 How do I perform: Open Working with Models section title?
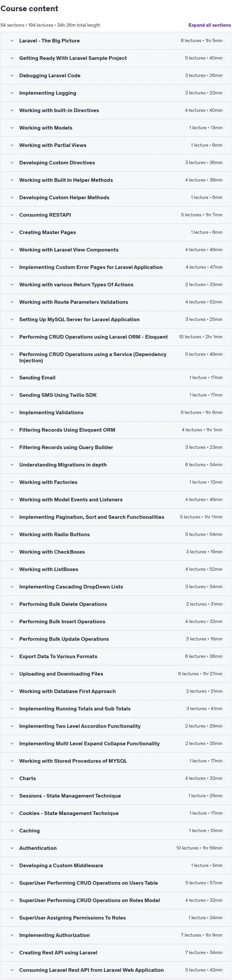coord(46,128)
